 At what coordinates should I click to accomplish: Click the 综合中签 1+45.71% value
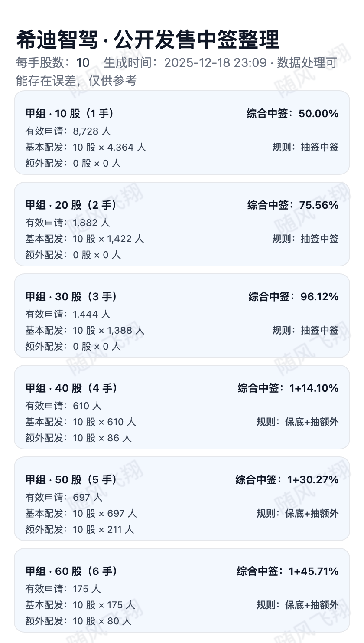click(287, 571)
